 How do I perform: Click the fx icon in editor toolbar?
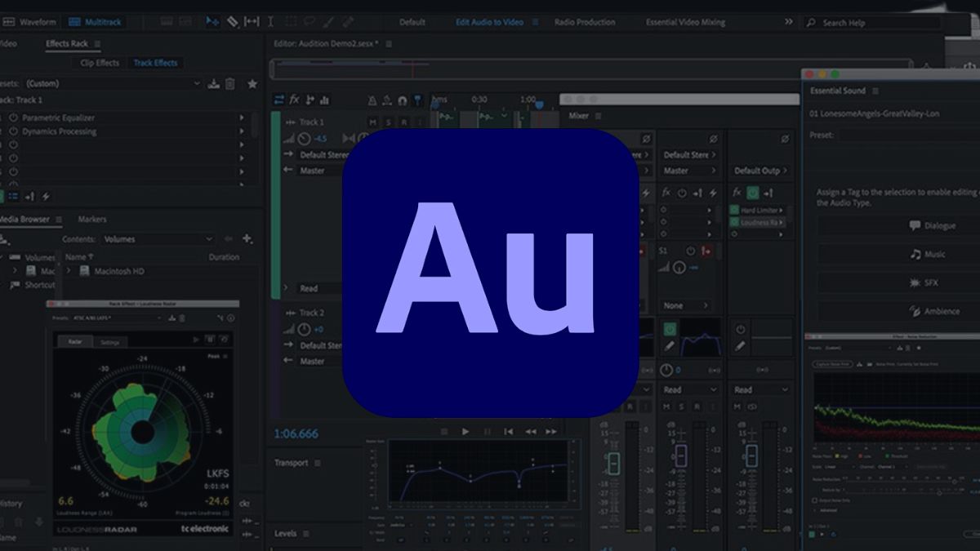(295, 100)
